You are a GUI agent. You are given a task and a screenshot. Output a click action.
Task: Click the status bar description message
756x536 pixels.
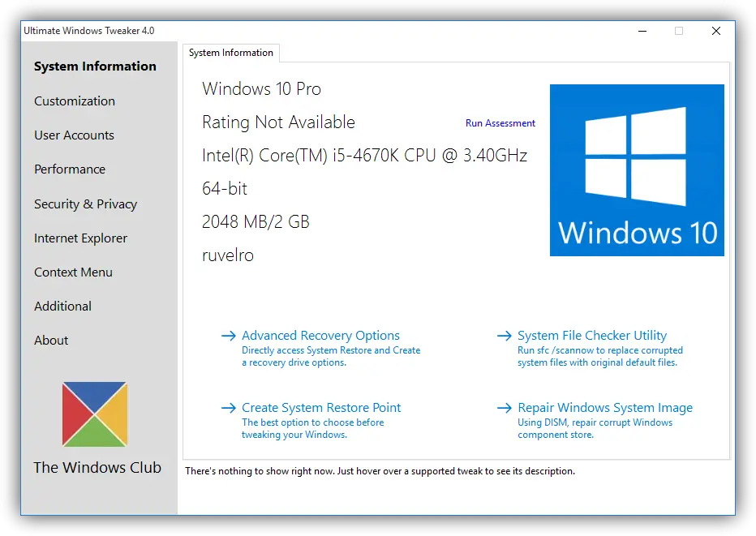380,471
